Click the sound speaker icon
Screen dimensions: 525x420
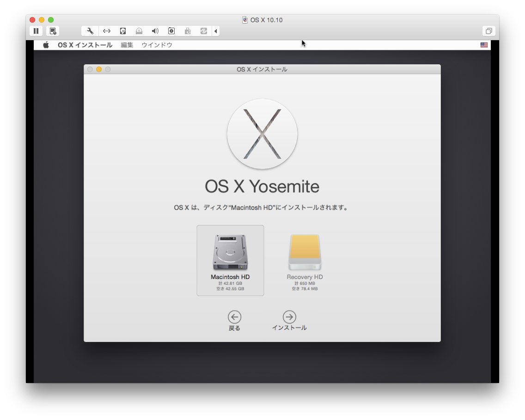pyautogui.click(x=155, y=31)
